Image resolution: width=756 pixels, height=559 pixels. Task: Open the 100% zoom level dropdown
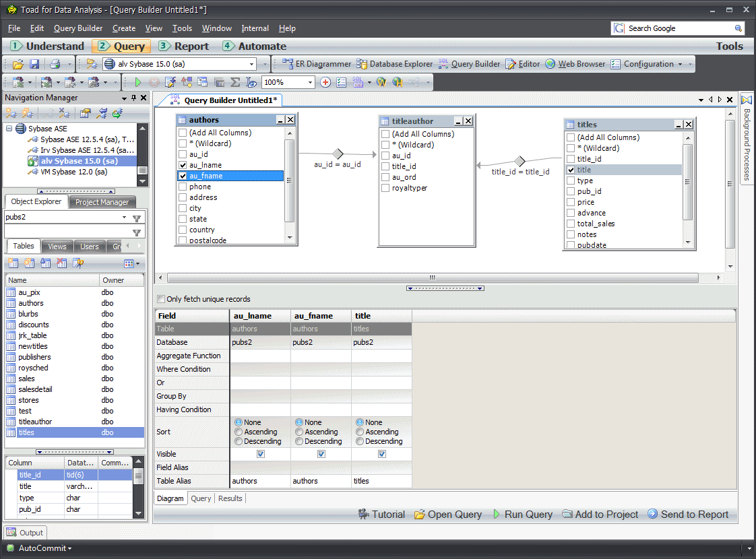[310, 82]
